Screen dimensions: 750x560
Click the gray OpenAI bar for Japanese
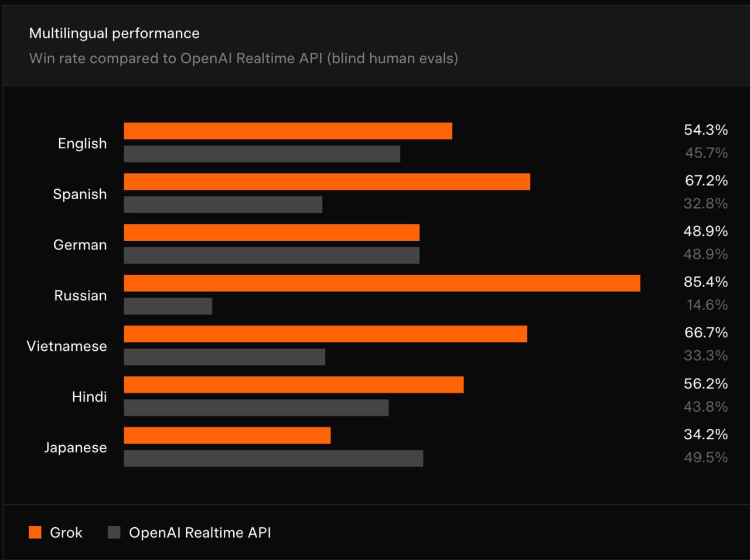pyautogui.click(x=274, y=459)
